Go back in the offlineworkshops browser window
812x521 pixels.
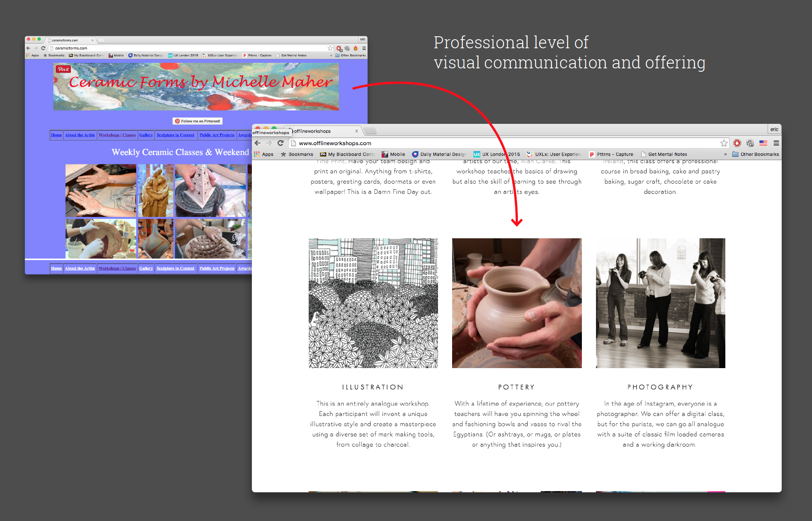[257, 143]
